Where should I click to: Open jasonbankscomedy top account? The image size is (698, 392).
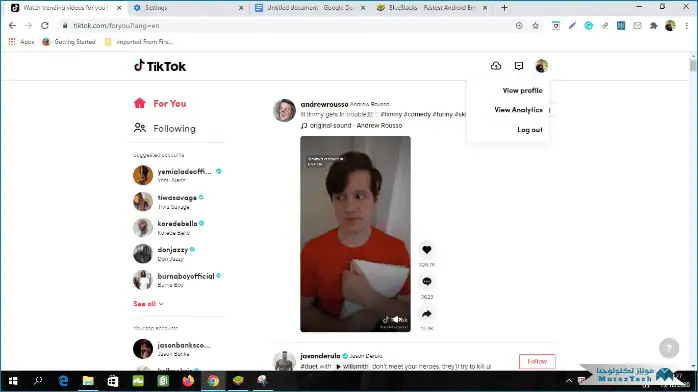172,349
